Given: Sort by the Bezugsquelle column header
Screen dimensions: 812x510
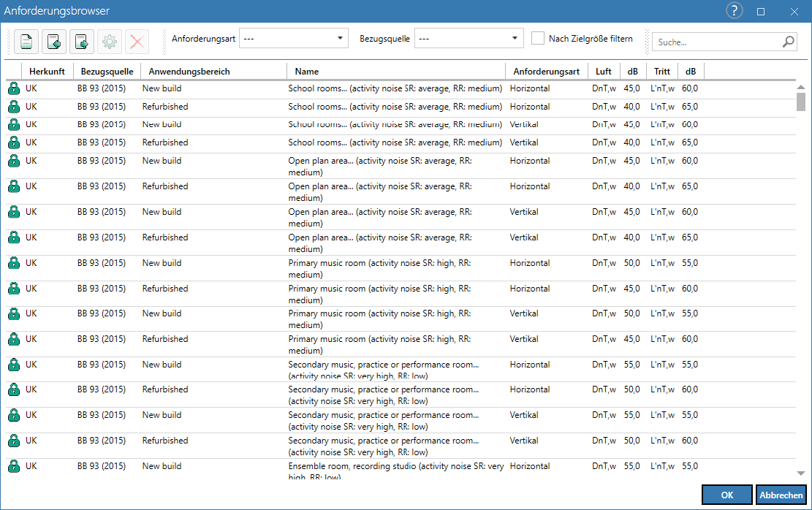Looking at the screenshot, I should click(107, 72).
